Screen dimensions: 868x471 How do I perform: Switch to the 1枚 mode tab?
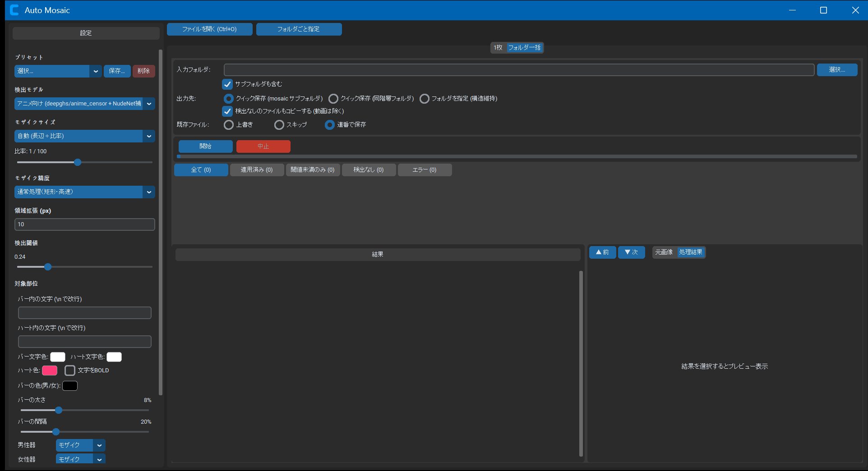click(498, 48)
